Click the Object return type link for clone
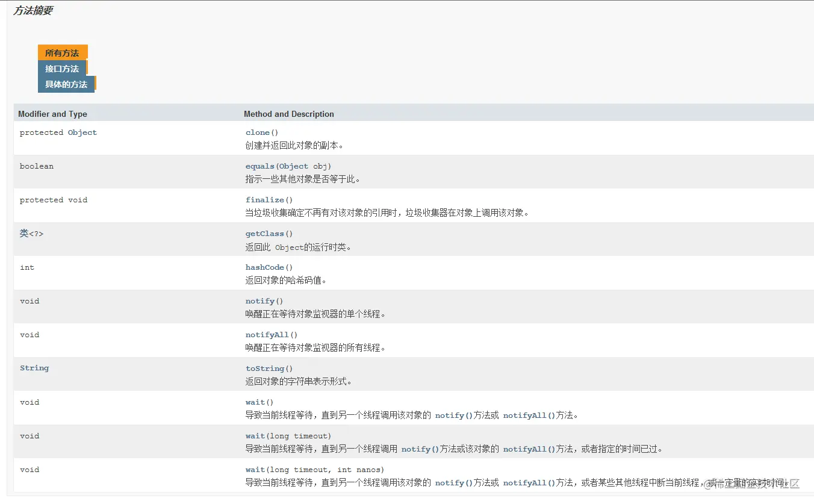The image size is (814, 504). click(x=82, y=132)
